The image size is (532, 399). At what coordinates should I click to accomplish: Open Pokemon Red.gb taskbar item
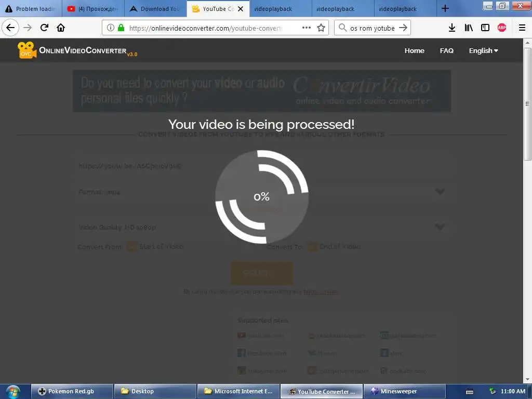[x=72, y=391]
